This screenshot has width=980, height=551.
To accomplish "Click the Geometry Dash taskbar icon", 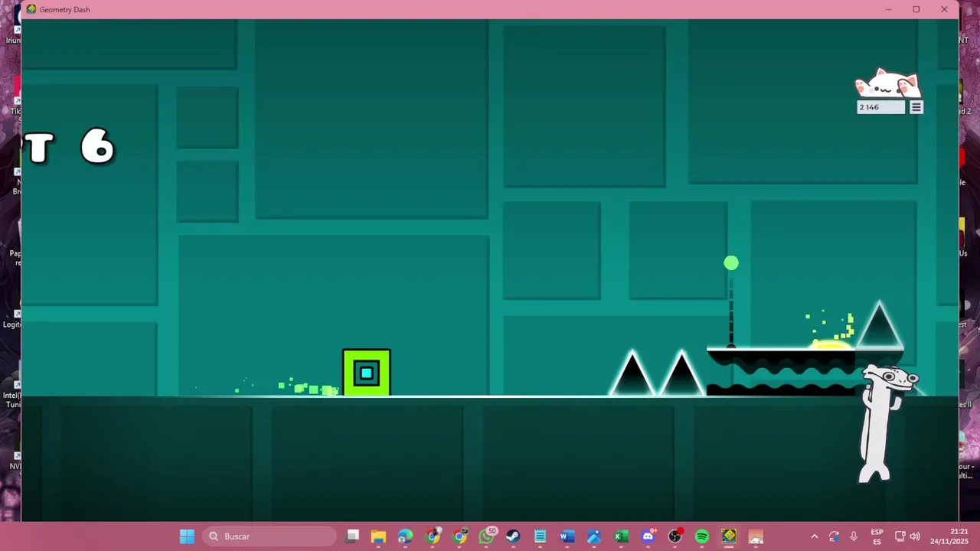I will 729,536.
